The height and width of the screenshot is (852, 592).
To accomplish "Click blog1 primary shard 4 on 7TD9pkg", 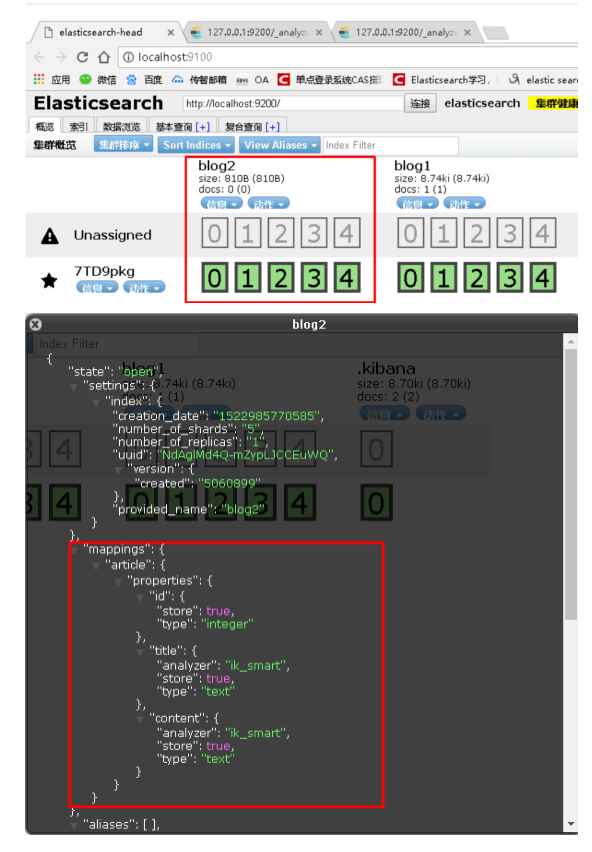I will click(543, 278).
